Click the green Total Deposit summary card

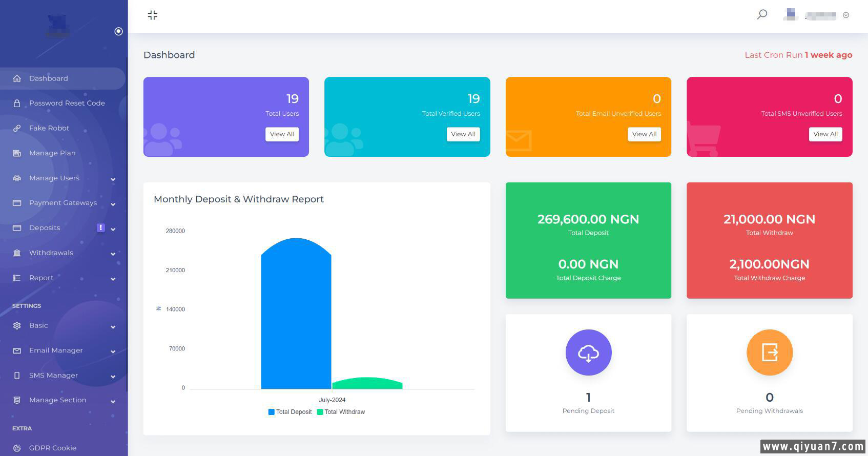click(588, 240)
